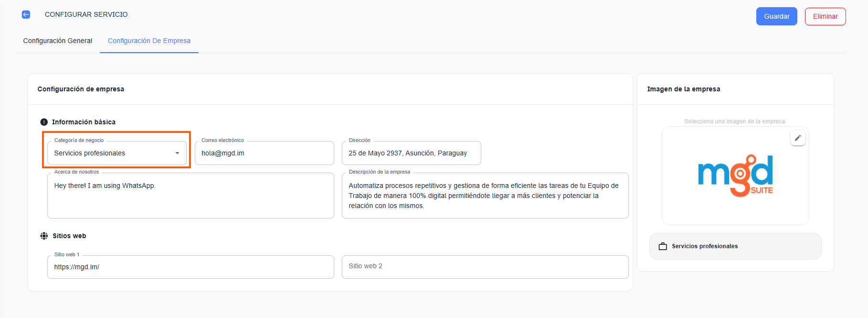Click the Descripción de la empresa text area
Image resolution: width=868 pixels, height=318 pixels.
[x=485, y=196]
